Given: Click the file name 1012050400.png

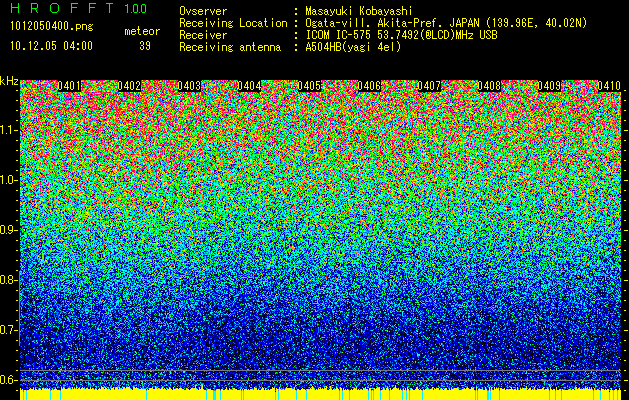Looking at the screenshot, I should [x=52, y=27].
